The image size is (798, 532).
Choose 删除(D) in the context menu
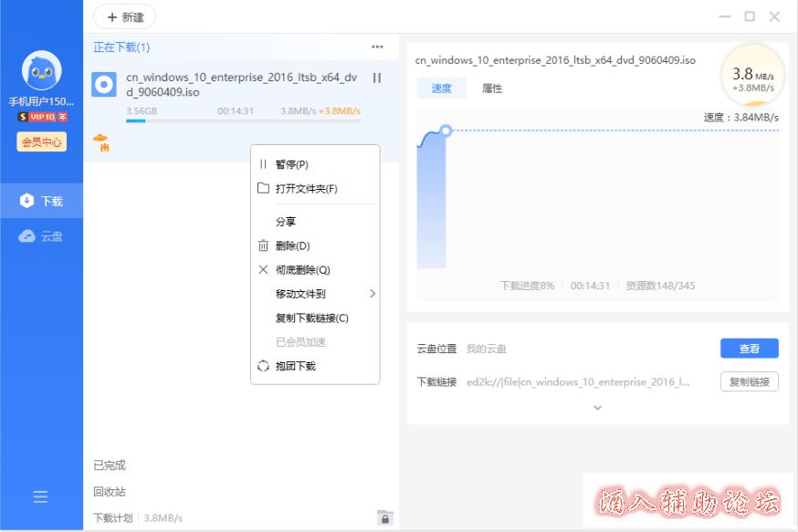point(315,245)
